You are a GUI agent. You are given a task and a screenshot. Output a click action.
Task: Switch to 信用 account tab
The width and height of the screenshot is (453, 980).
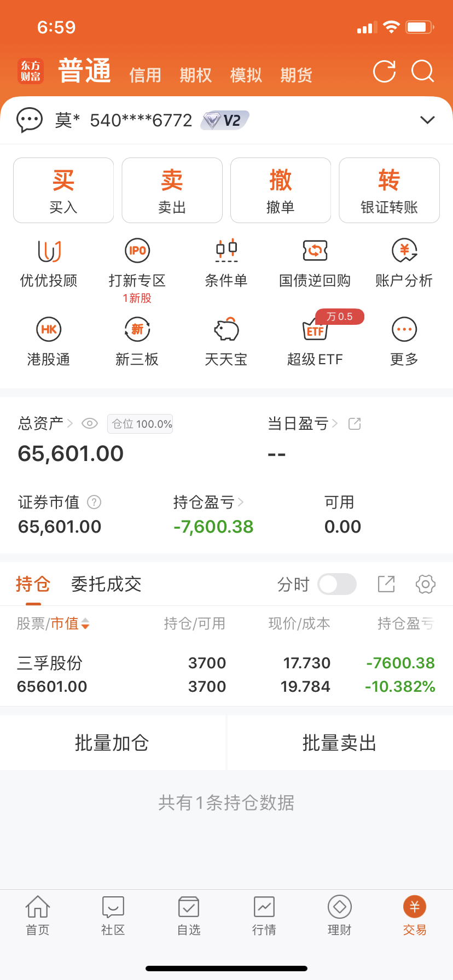(x=145, y=75)
